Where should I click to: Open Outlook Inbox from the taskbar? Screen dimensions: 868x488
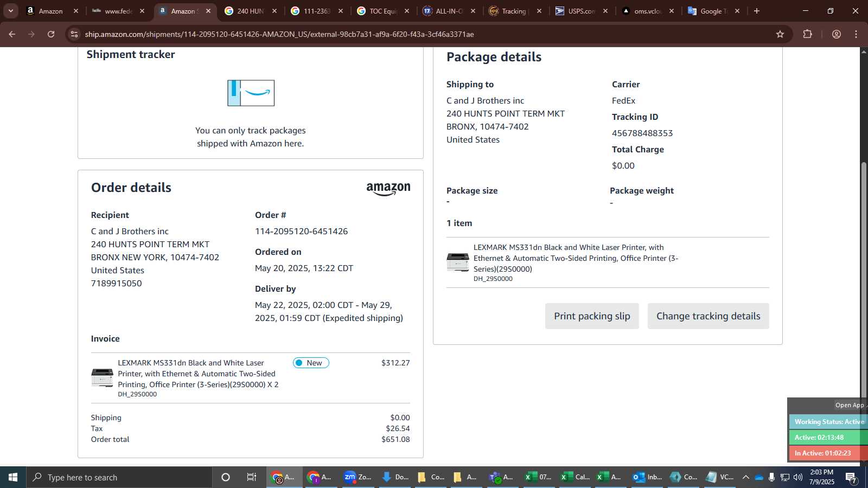(x=647, y=477)
